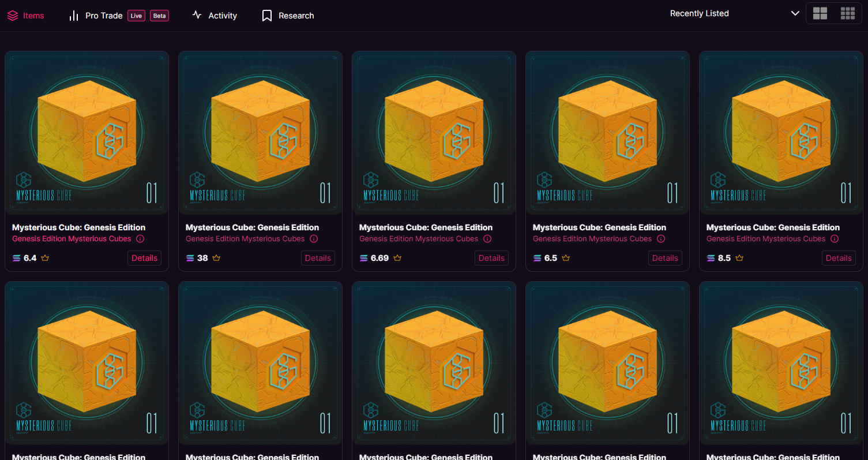Viewport: 868px width, 460px height.
Task: Click the Solana icon beside 6.69 price
Action: coord(363,258)
